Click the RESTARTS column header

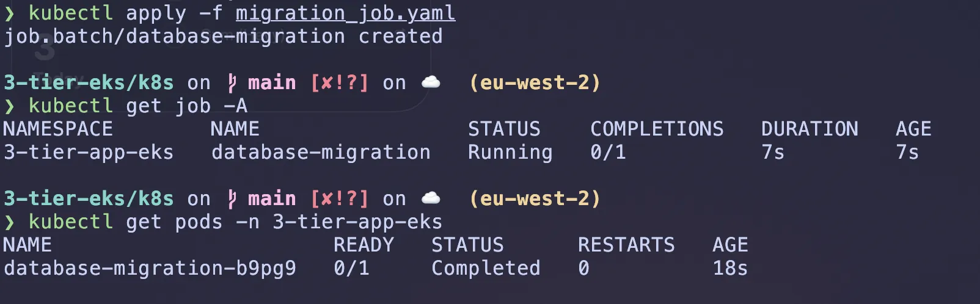click(x=626, y=245)
